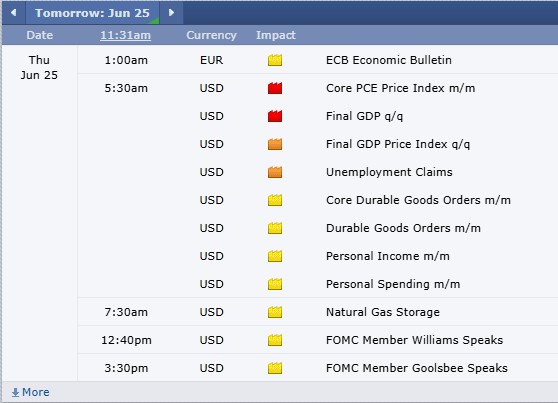Open the Core PCE Price Index m/m event
This screenshot has height=403, width=558.
pos(400,88)
